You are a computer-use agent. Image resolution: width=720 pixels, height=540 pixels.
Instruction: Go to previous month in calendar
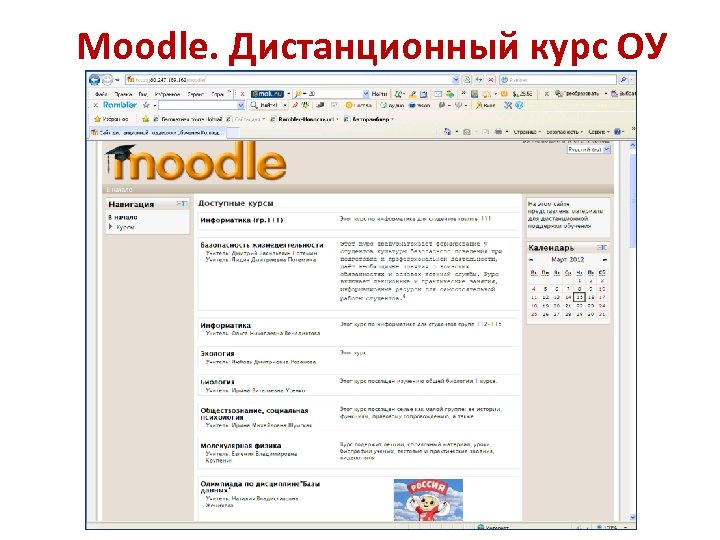[531, 260]
